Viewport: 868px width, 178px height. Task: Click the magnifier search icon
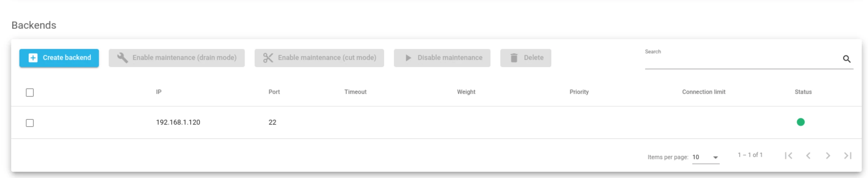846,59
